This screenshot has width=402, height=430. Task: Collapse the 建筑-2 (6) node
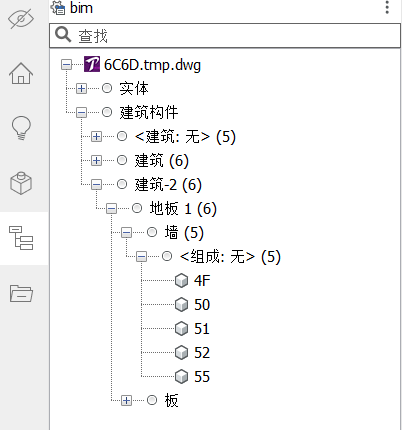(96, 184)
